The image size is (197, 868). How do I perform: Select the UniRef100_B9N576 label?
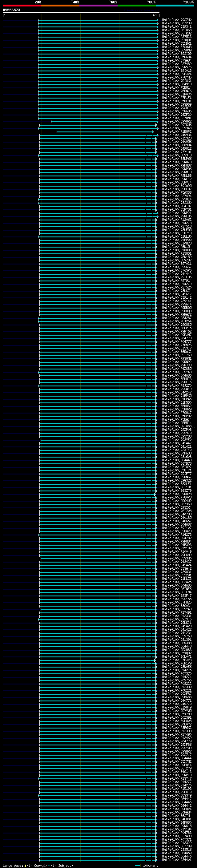(177, 67)
